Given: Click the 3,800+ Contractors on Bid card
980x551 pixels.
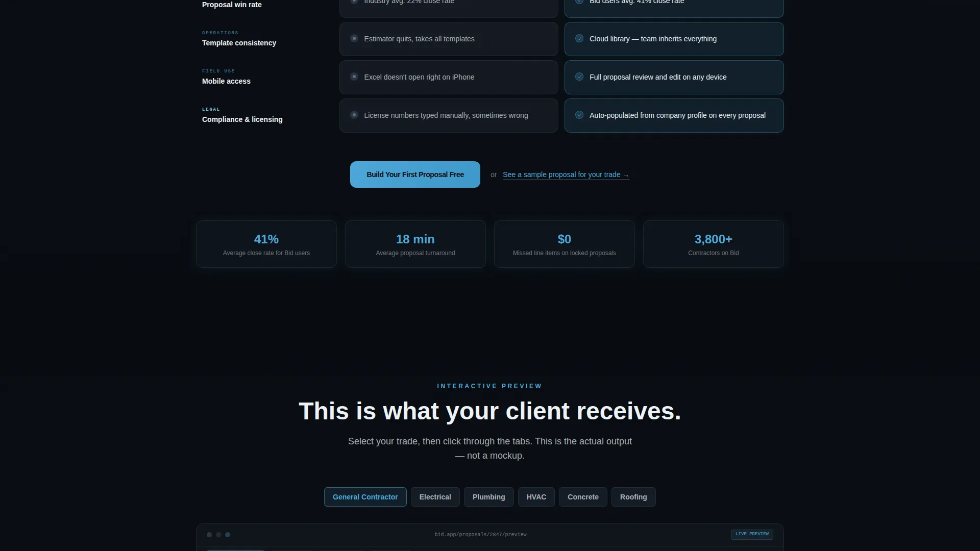Looking at the screenshot, I should pos(714,244).
